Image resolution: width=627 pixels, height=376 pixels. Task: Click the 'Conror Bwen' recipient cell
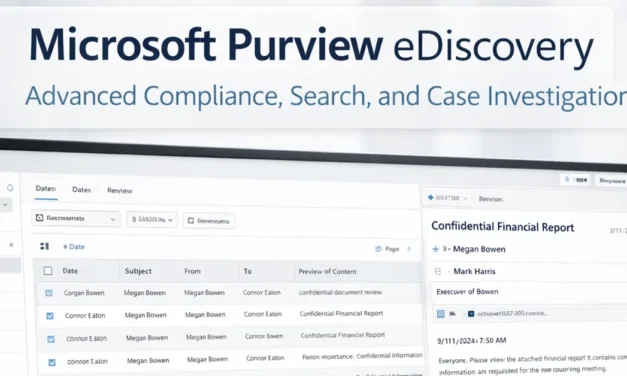[264, 336]
